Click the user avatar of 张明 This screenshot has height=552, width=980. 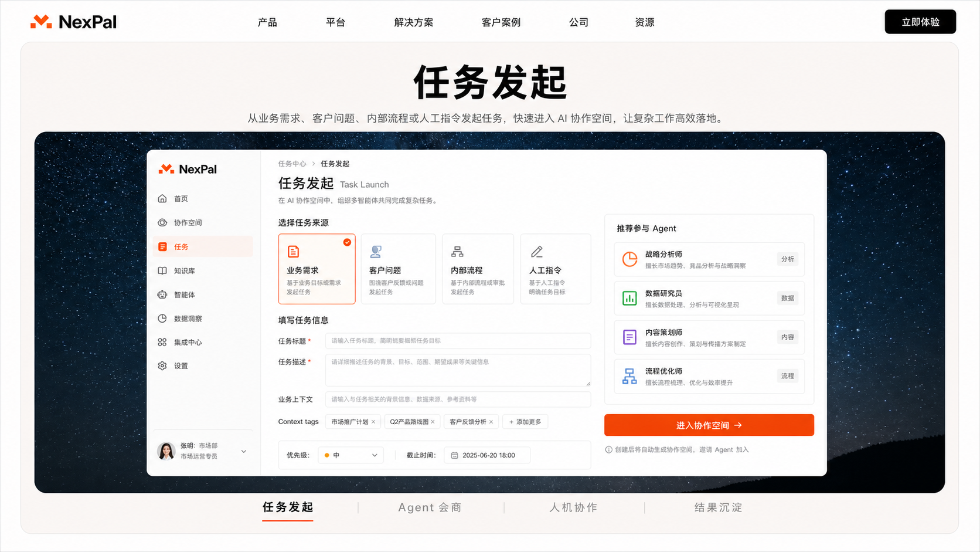(x=166, y=451)
